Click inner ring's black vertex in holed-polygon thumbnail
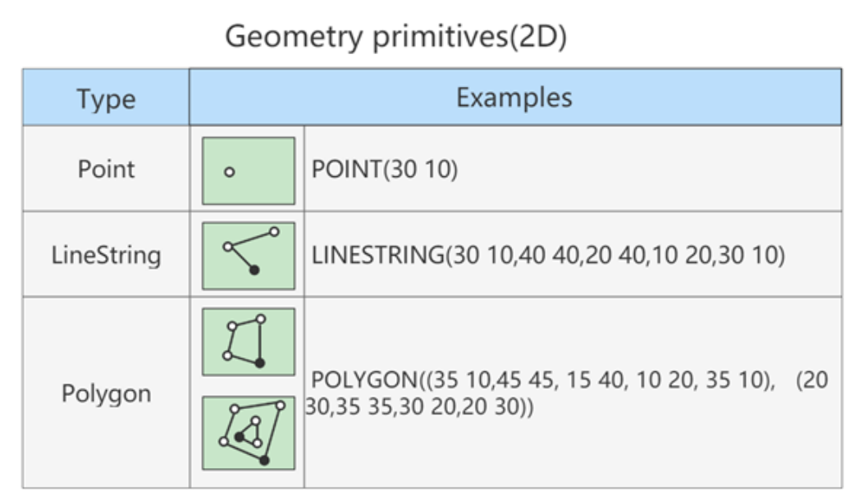The image size is (868, 500). [239, 437]
